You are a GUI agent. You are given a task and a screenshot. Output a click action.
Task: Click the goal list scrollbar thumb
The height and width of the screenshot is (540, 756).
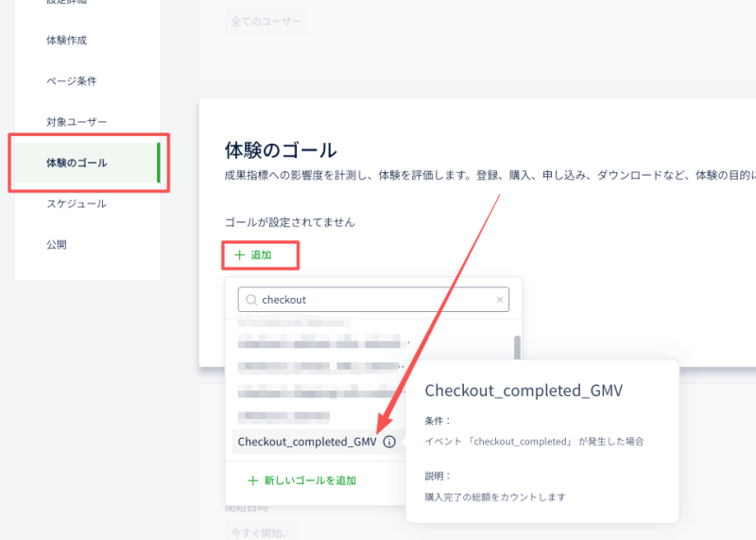(x=517, y=349)
